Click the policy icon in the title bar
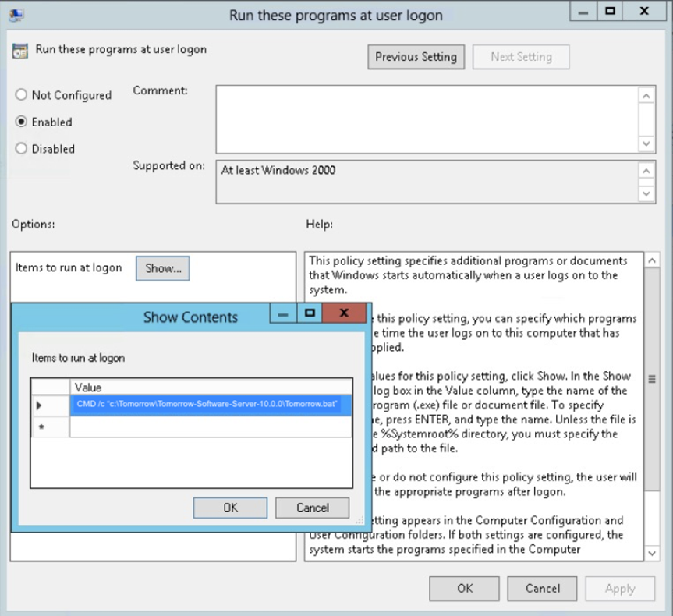This screenshot has width=673, height=616. click(16, 14)
